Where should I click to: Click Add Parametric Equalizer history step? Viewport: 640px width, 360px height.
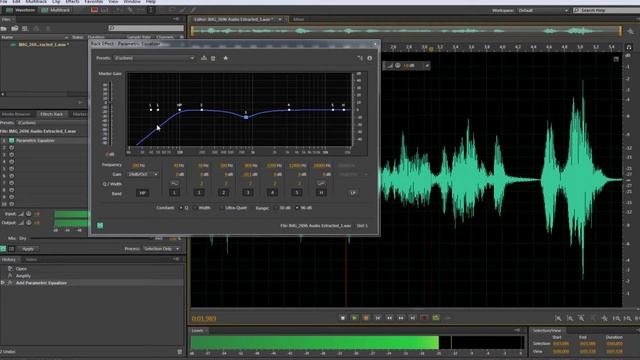[41, 283]
